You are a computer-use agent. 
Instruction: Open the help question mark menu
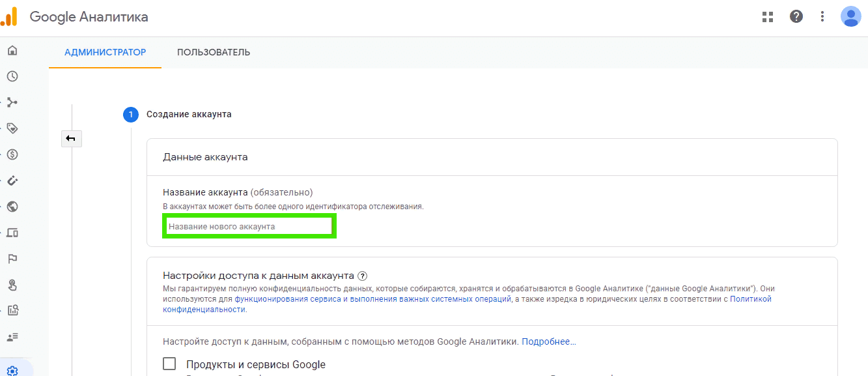pos(796,17)
